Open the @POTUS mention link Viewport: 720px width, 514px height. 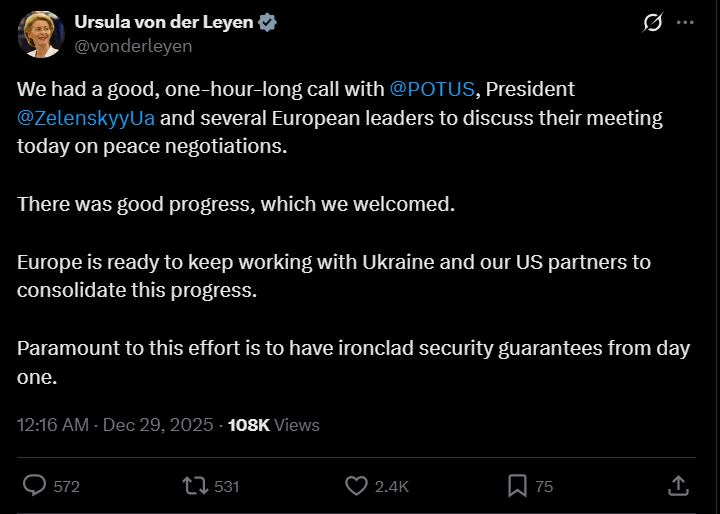[x=434, y=90]
